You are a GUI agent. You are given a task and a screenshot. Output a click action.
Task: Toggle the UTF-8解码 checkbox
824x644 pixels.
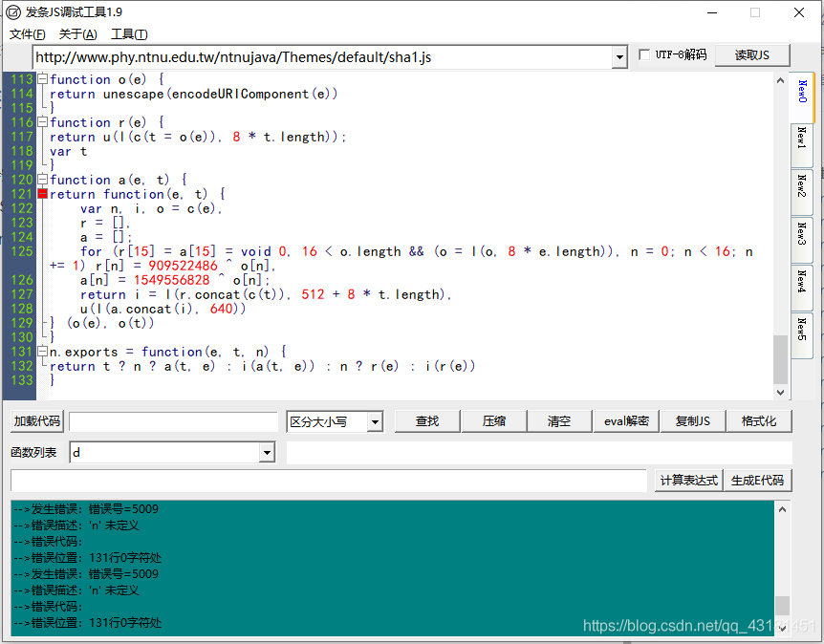pos(644,54)
